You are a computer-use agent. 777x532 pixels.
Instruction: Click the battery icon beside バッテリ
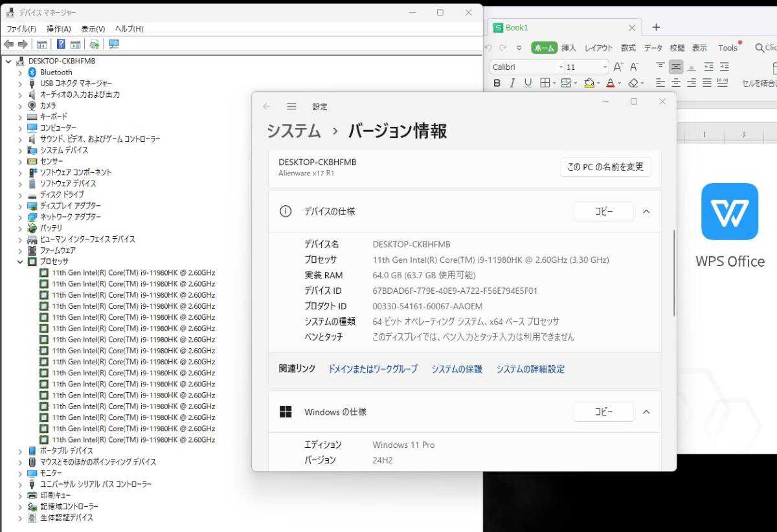(x=32, y=228)
